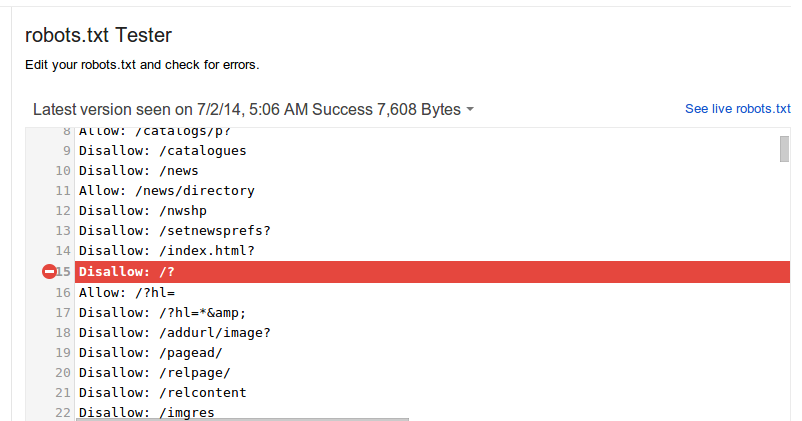Screen dimensions: 802x421
Task: Click the Disallow: /relcontent line
Action: (162, 392)
